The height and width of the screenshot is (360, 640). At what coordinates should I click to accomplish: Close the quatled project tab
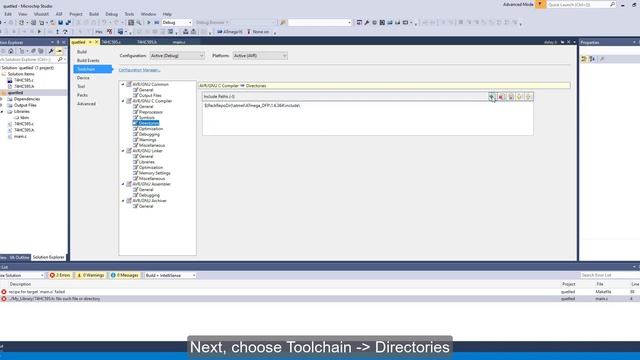click(97, 42)
